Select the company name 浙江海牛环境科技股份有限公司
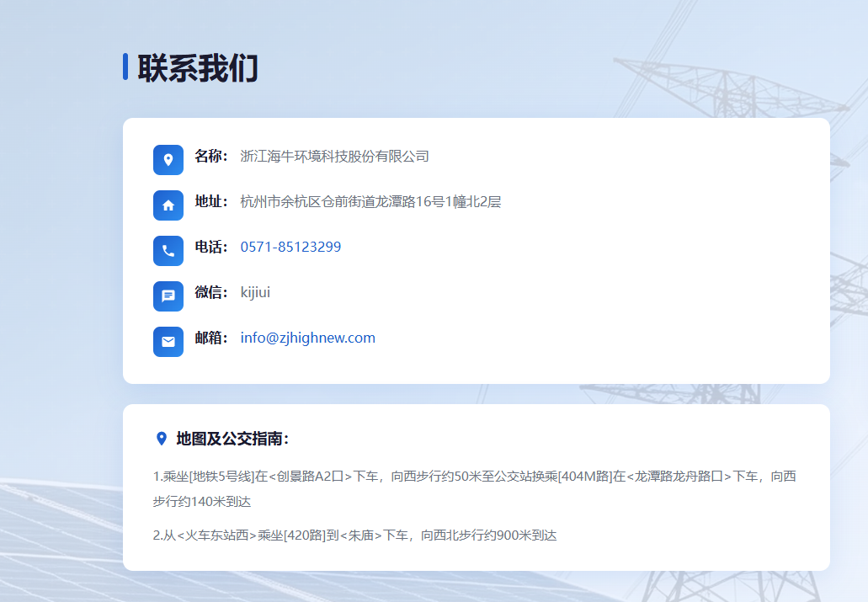The height and width of the screenshot is (602, 868). [334, 156]
